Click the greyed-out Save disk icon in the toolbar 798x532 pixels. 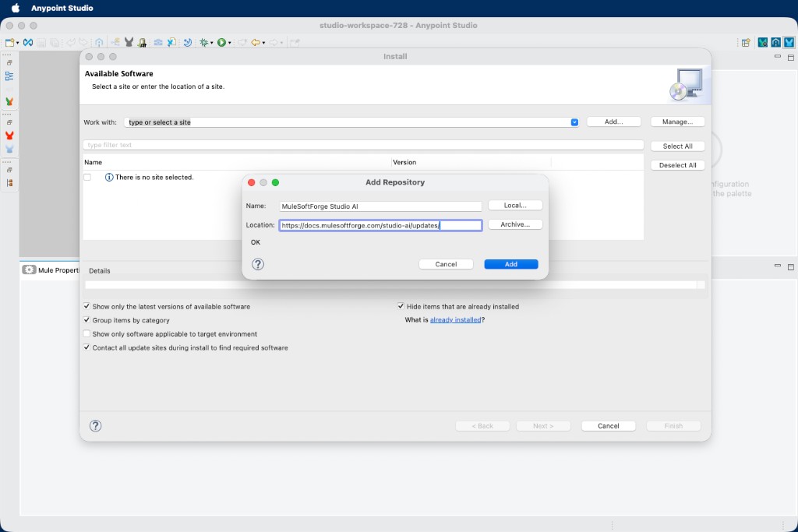(x=41, y=43)
